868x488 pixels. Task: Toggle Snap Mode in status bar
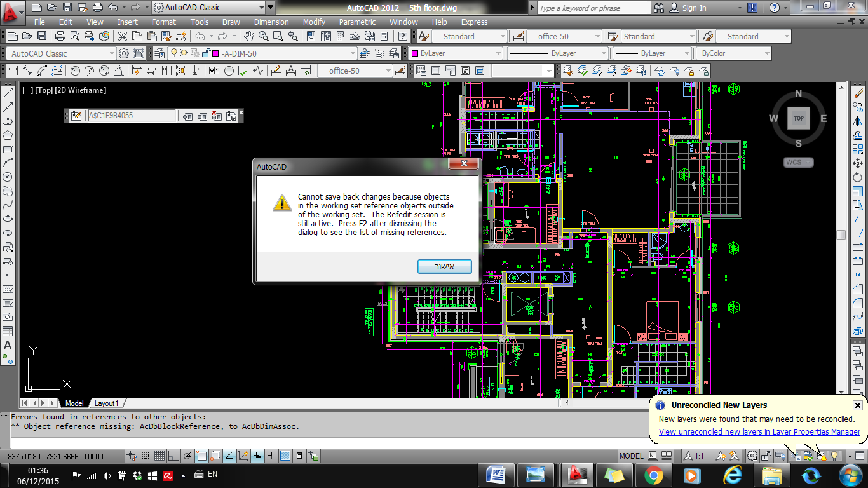pos(146,456)
